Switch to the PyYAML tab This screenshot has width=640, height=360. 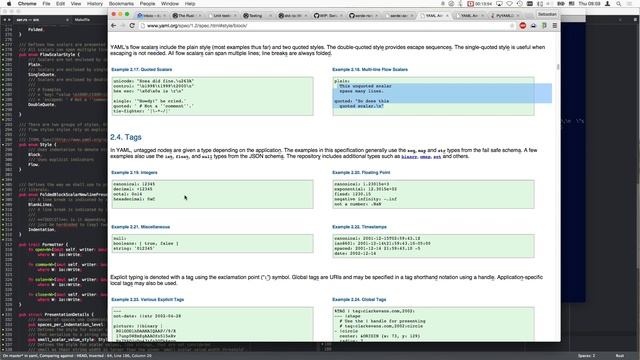pyautogui.click(x=504, y=16)
